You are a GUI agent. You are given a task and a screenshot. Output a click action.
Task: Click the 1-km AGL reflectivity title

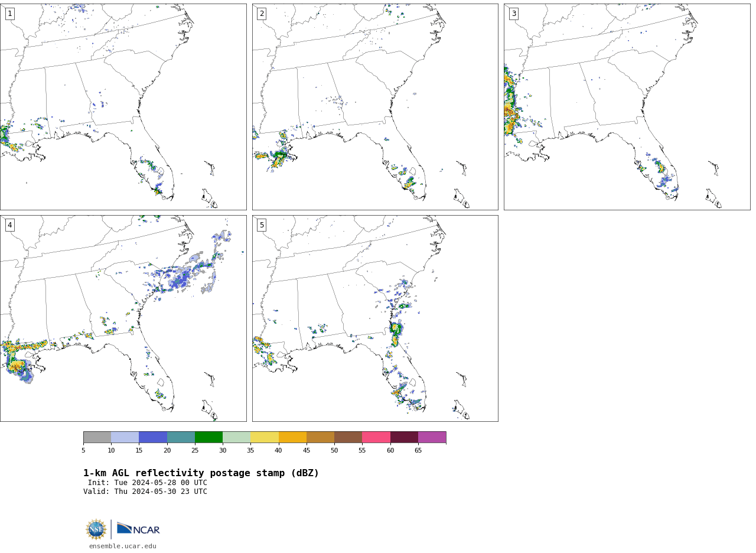click(201, 473)
